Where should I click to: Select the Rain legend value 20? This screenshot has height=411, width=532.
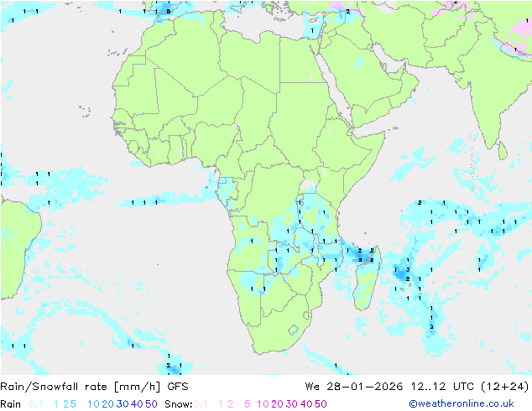pyautogui.click(x=107, y=404)
